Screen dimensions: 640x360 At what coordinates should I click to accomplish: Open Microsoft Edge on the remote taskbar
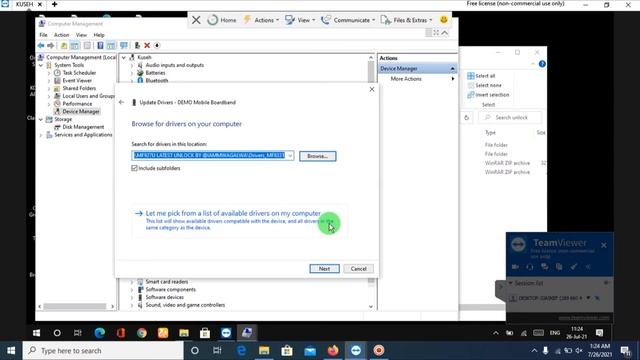pyautogui.click(x=100, y=333)
